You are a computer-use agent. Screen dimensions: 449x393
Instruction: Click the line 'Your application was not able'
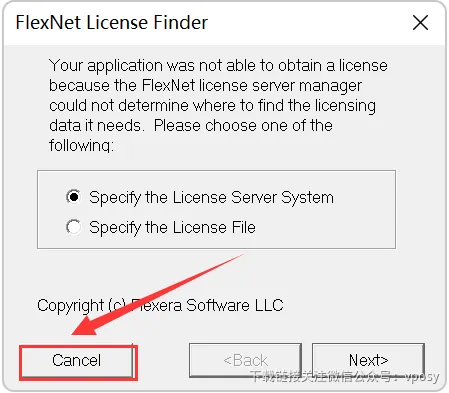pos(218,65)
